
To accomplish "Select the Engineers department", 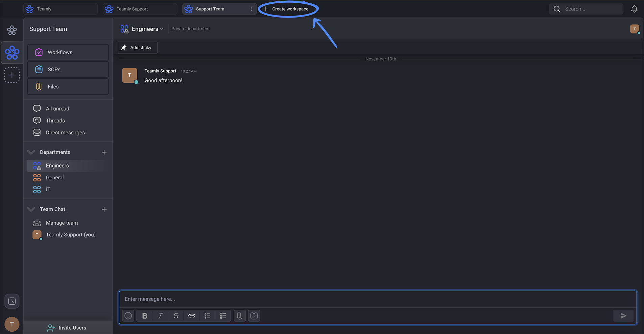I will [x=68, y=165].
